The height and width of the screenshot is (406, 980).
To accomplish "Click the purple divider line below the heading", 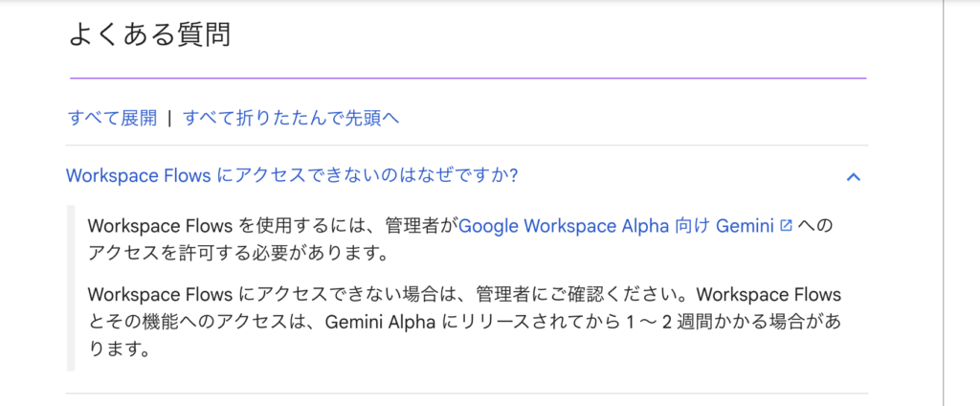I will [467, 78].
